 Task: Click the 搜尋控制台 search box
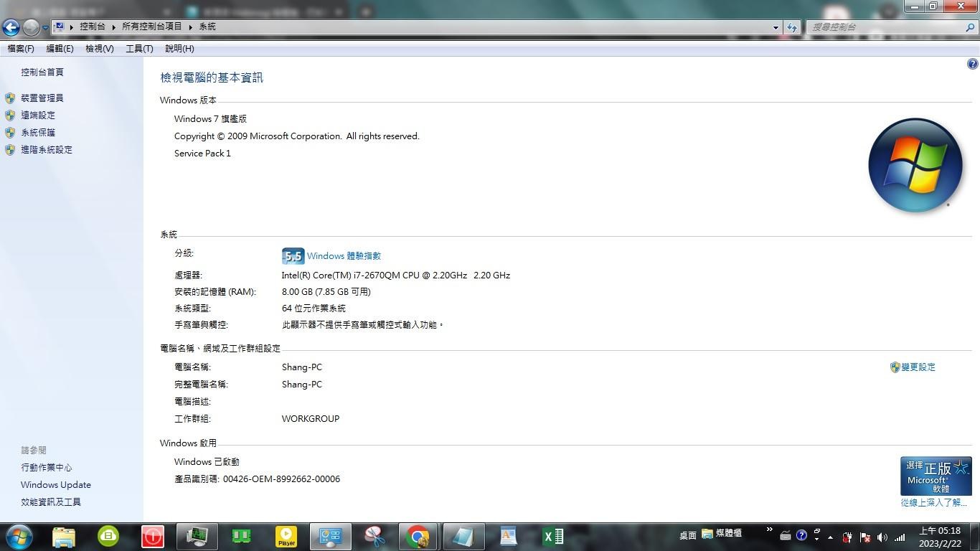(x=886, y=27)
